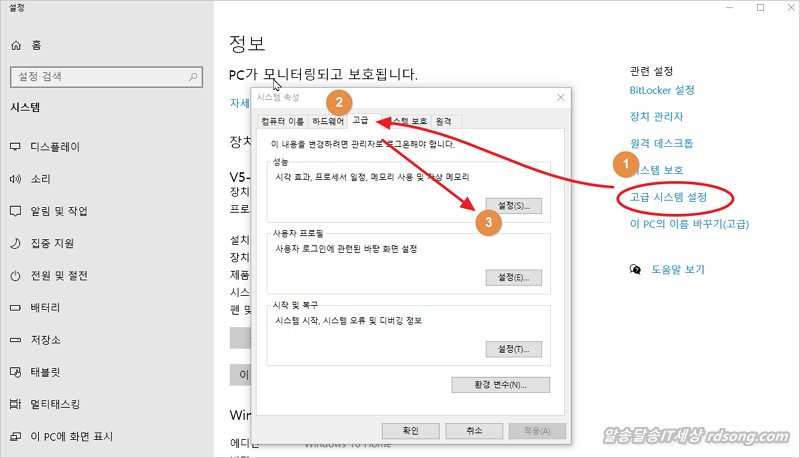Open the 도움말 보기 help link
This screenshot has height=458, width=800.
(x=678, y=269)
